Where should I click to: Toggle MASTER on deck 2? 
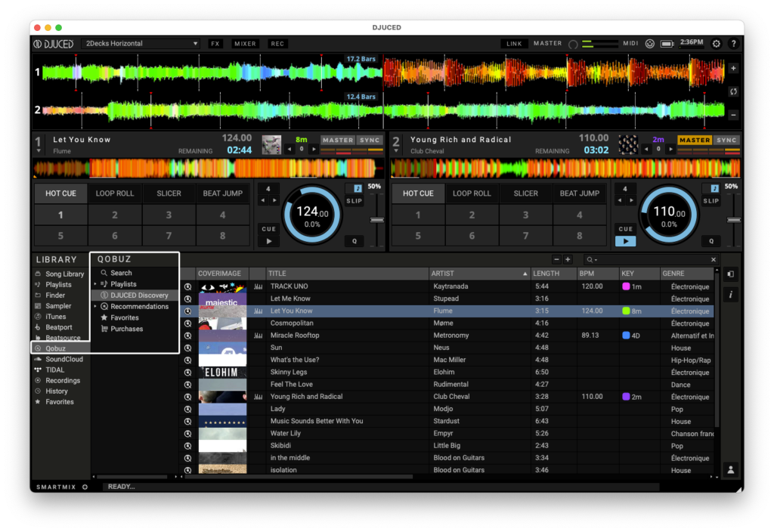click(694, 140)
